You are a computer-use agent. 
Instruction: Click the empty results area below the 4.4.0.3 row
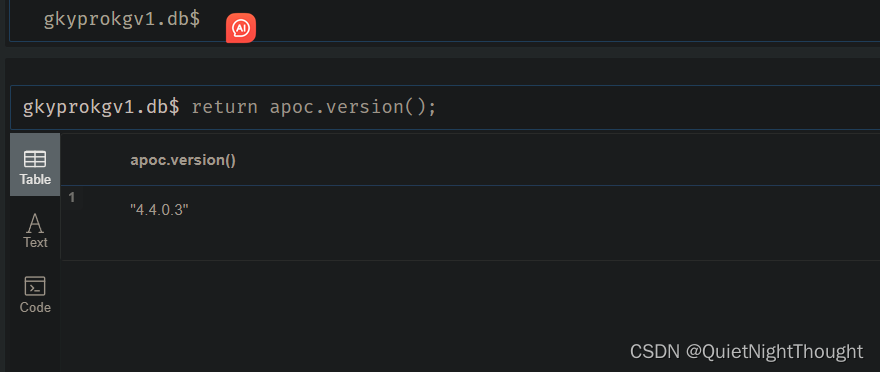(x=470, y=314)
